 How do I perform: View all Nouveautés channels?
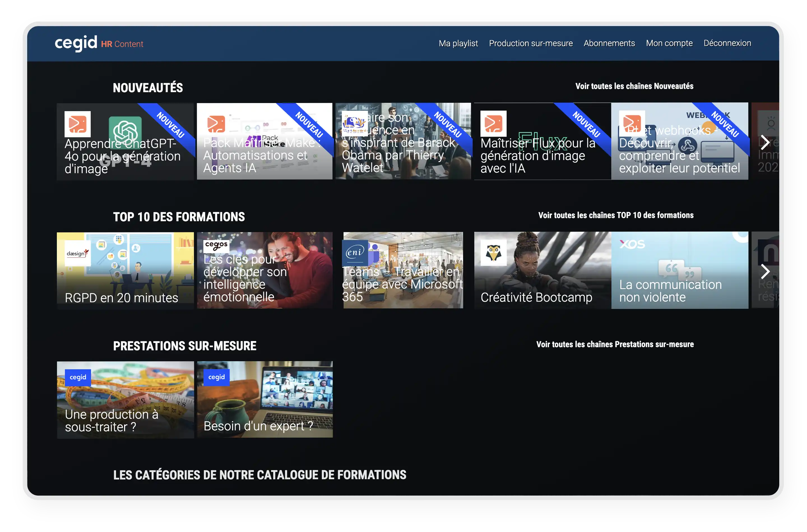[x=634, y=86]
